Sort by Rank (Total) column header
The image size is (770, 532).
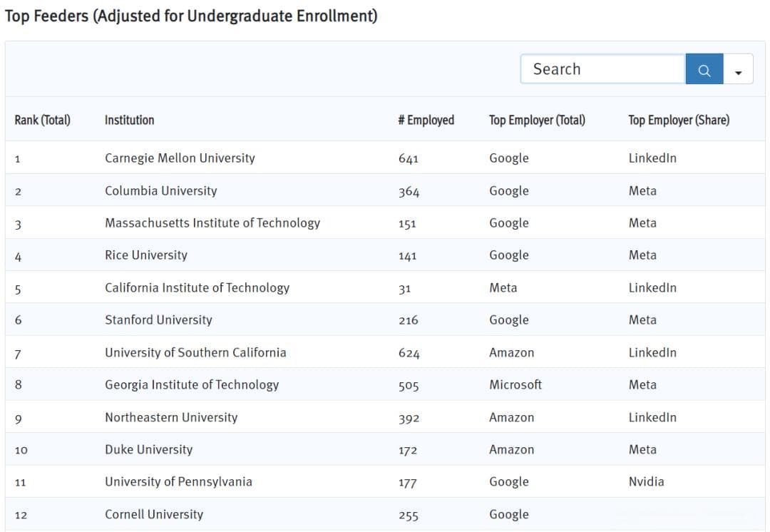[x=42, y=120]
